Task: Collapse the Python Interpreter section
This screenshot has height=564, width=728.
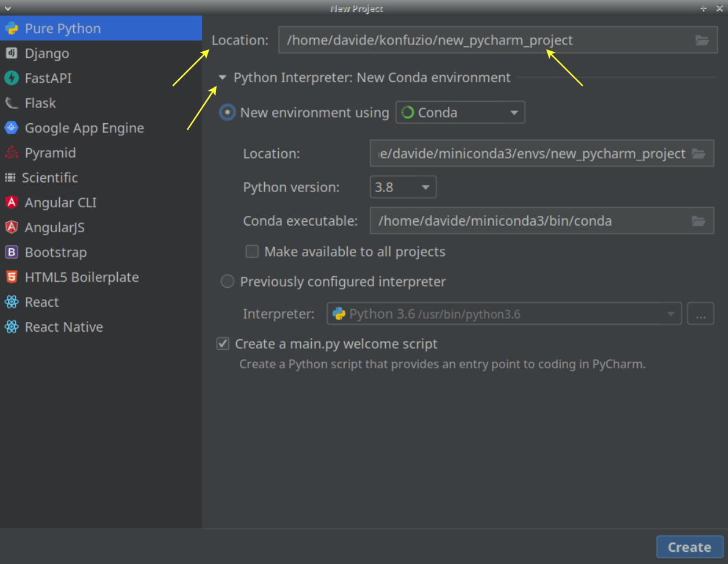Action: coord(222,77)
